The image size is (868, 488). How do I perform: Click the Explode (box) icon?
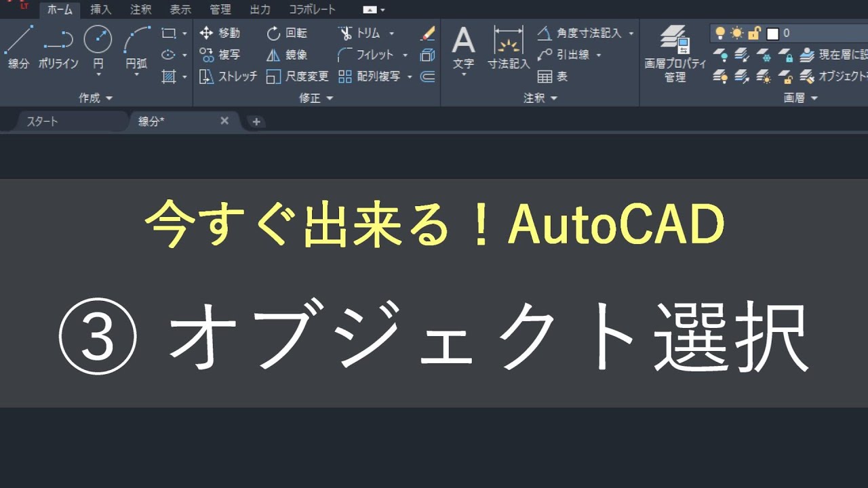pyautogui.click(x=427, y=55)
